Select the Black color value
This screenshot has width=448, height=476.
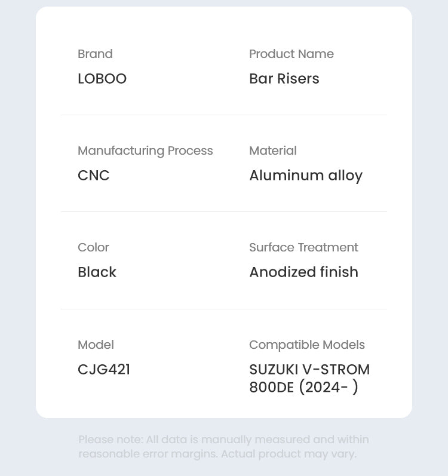coord(97,272)
